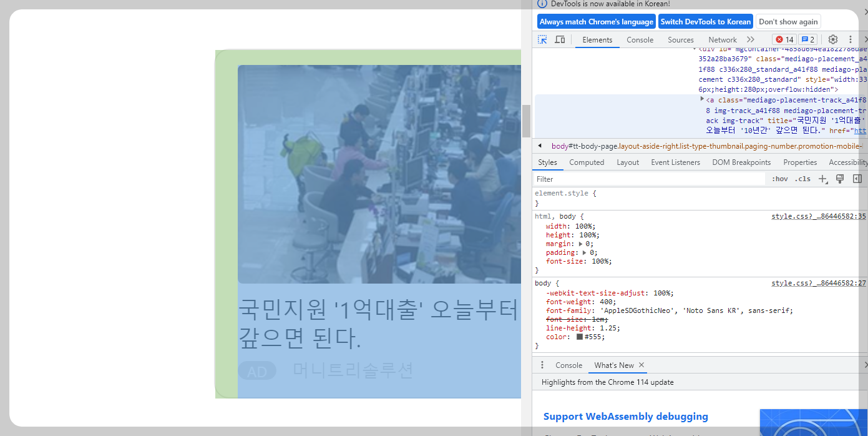The width and height of the screenshot is (868, 436).
Task: Click the 'width: 100%' declaration
Action: click(x=570, y=226)
